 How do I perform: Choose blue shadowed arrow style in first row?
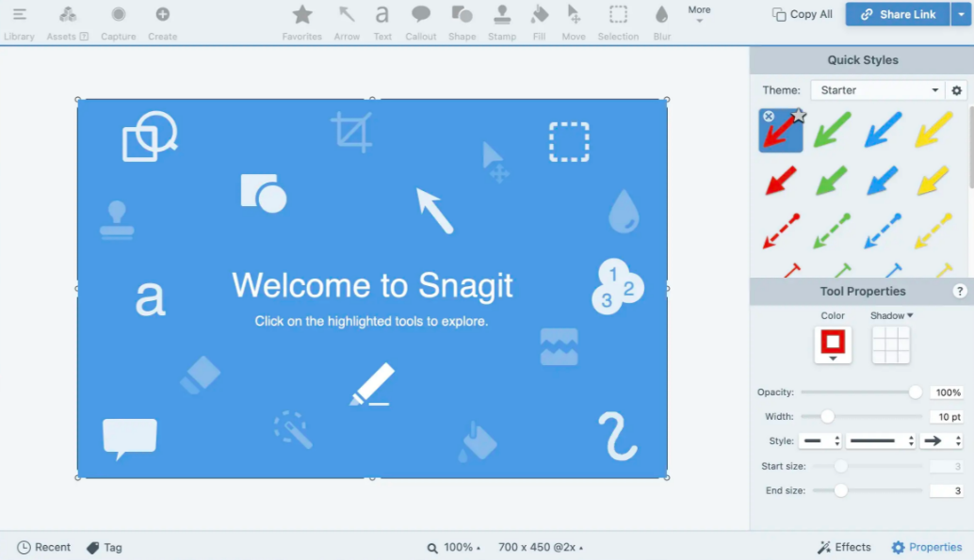[883, 130]
